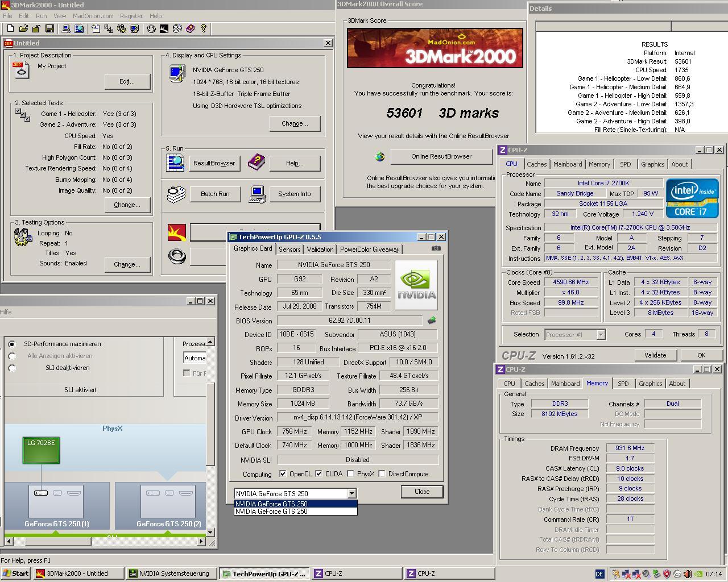The image size is (728, 582).
Task: Click the LG 702BE display box in NVIDIA panel
Action: tap(41, 450)
